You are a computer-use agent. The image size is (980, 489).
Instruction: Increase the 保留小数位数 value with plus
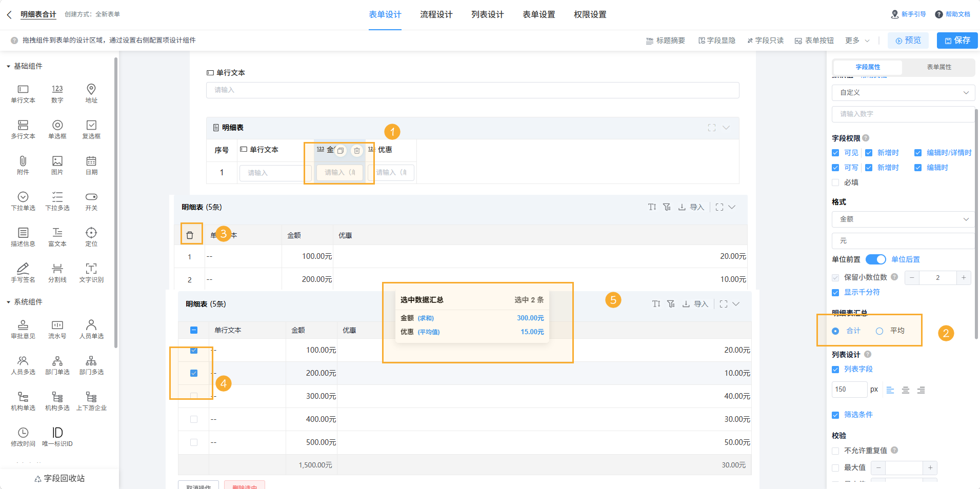pos(964,277)
